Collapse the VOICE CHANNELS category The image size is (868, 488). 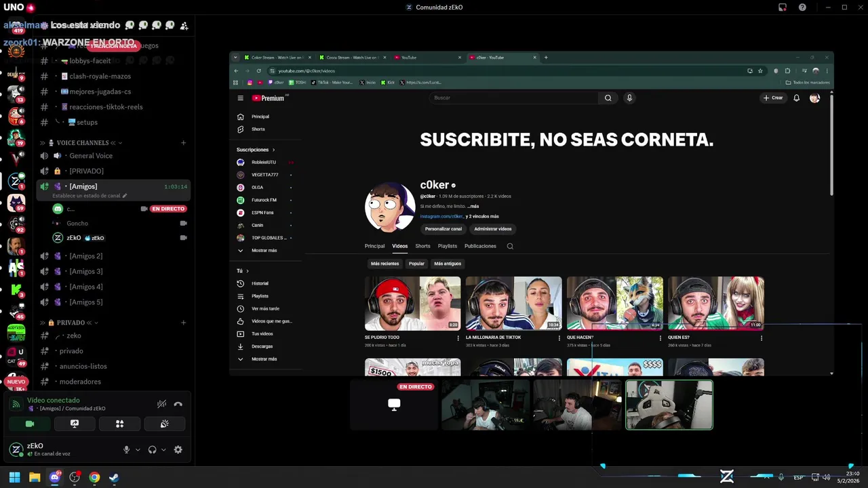83,143
